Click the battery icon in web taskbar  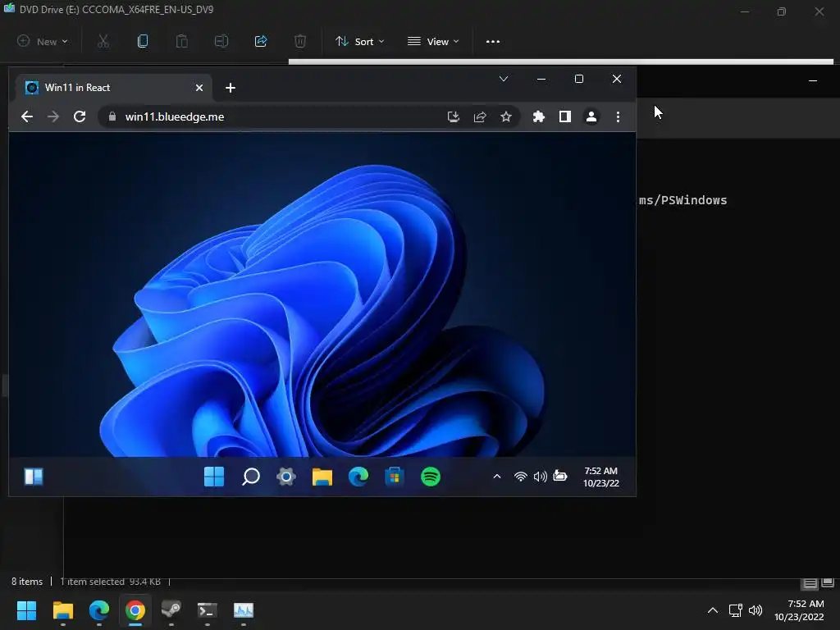click(560, 476)
